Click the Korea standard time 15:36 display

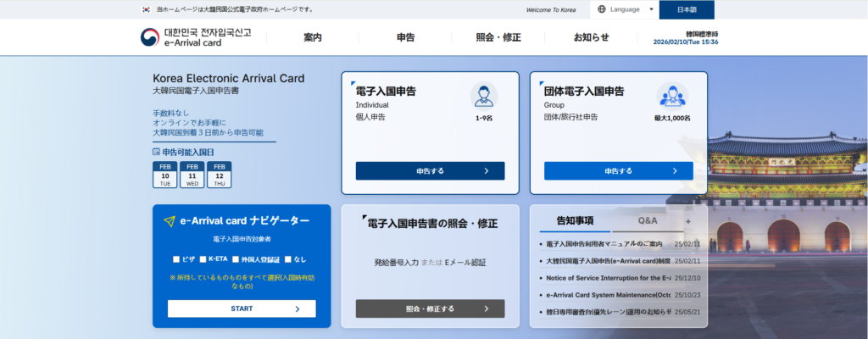[686, 42]
